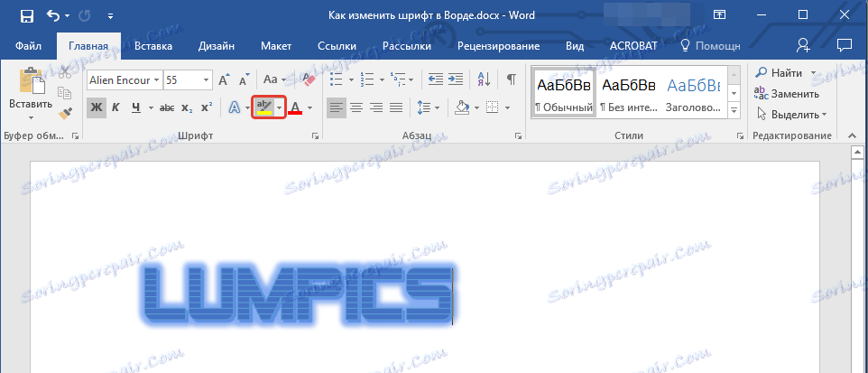
Task: Click Заменить to replace text
Action: click(787, 94)
